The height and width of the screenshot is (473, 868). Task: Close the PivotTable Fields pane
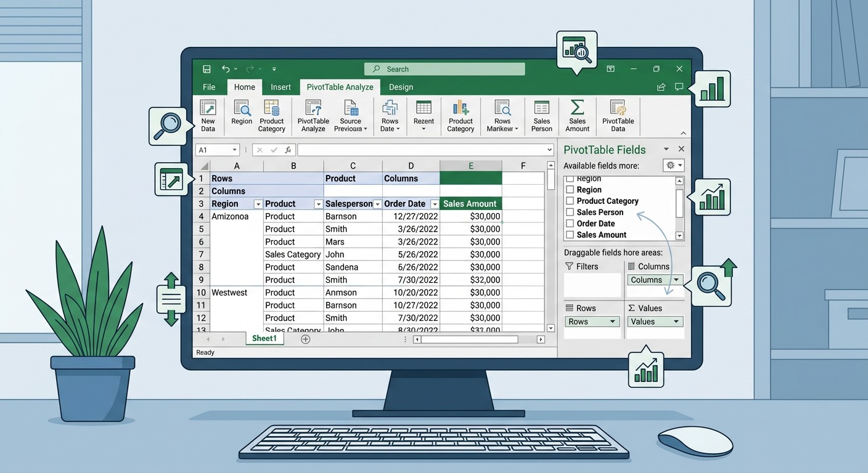(x=681, y=149)
